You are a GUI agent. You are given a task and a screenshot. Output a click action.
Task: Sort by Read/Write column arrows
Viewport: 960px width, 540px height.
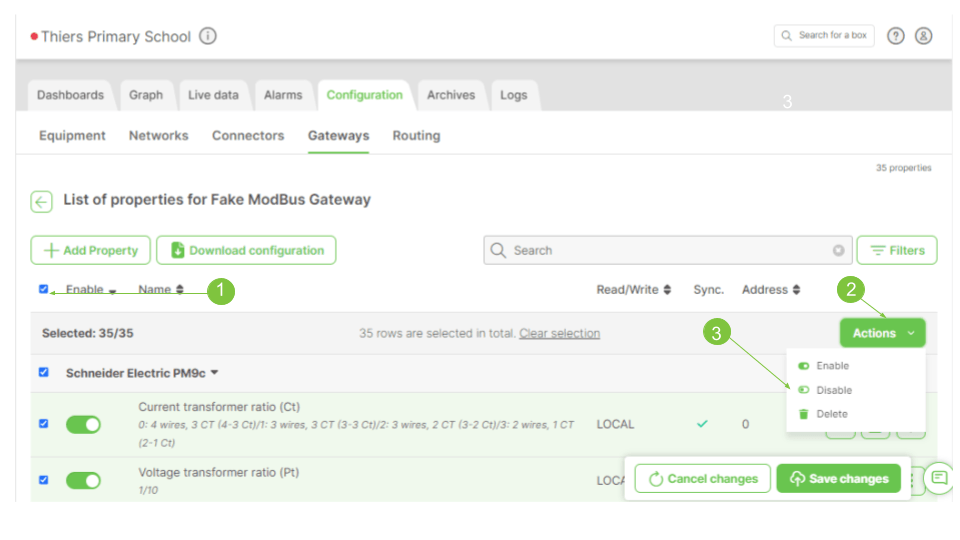click(x=667, y=290)
